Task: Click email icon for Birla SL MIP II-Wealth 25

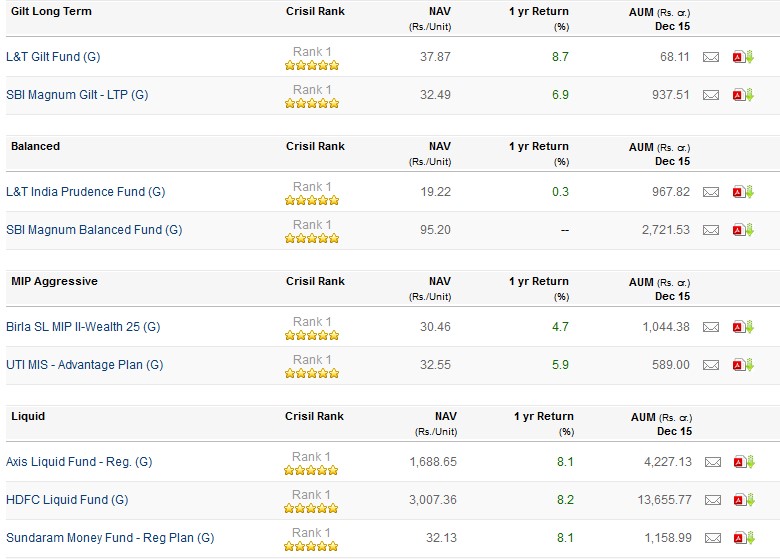Action: tap(710, 327)
